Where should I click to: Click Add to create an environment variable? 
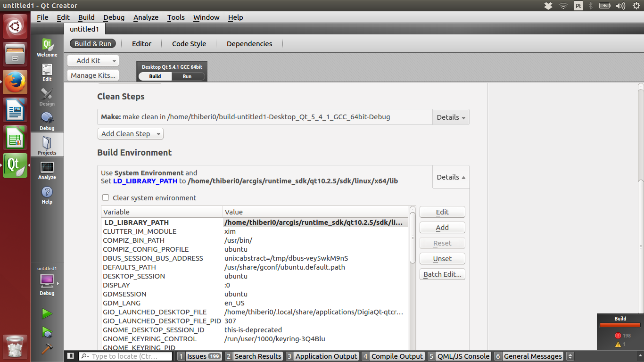coord(442,227)
